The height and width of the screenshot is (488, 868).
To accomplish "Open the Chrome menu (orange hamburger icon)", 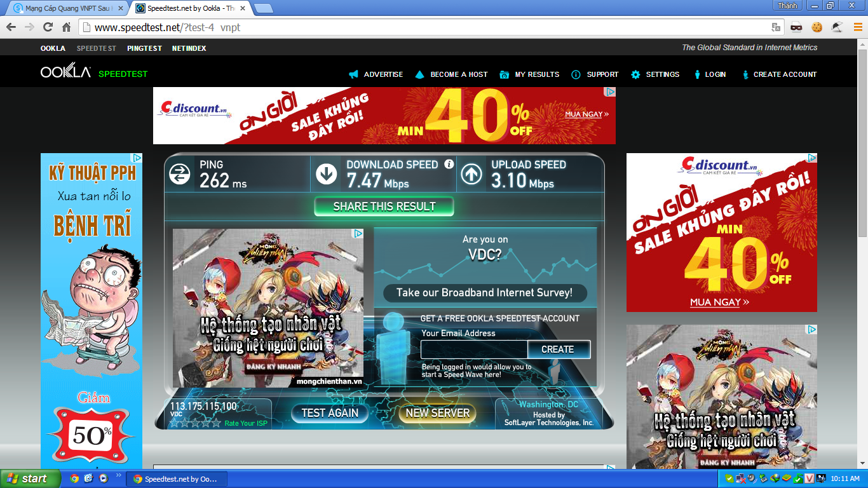I will [x=857, y=27].
